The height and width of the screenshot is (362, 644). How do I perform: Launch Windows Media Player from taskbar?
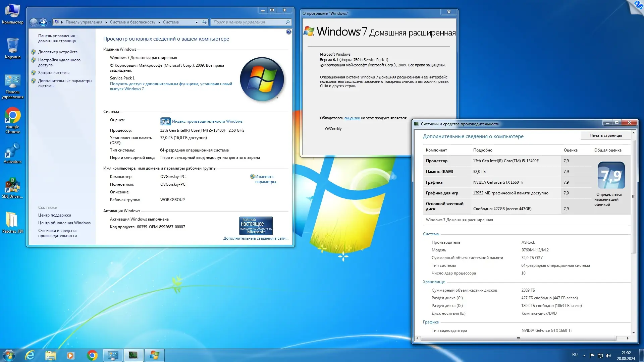[70, 355]
